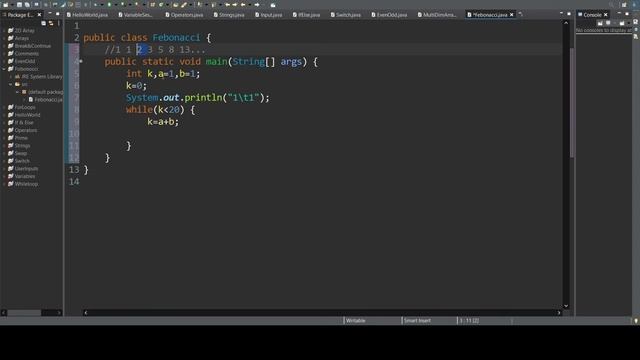This screenshot has width=640, height=360.
Task: Show the hidden editor tabs list
Action: (520, 14)
